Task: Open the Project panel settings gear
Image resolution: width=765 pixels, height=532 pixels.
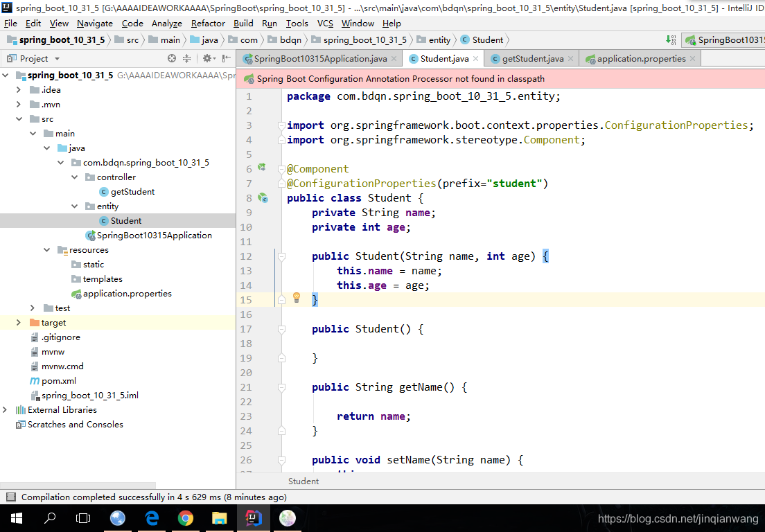Action: 208,58
